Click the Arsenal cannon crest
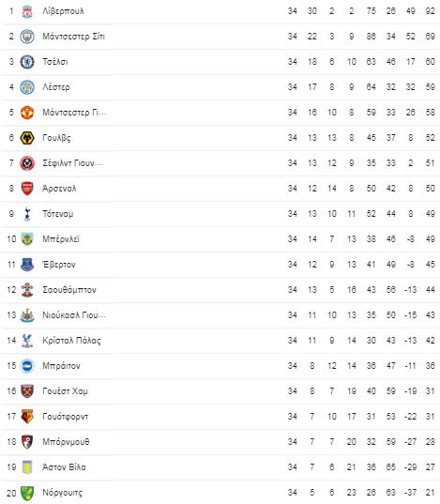This screenshot has width=440, height=504. 27,189
